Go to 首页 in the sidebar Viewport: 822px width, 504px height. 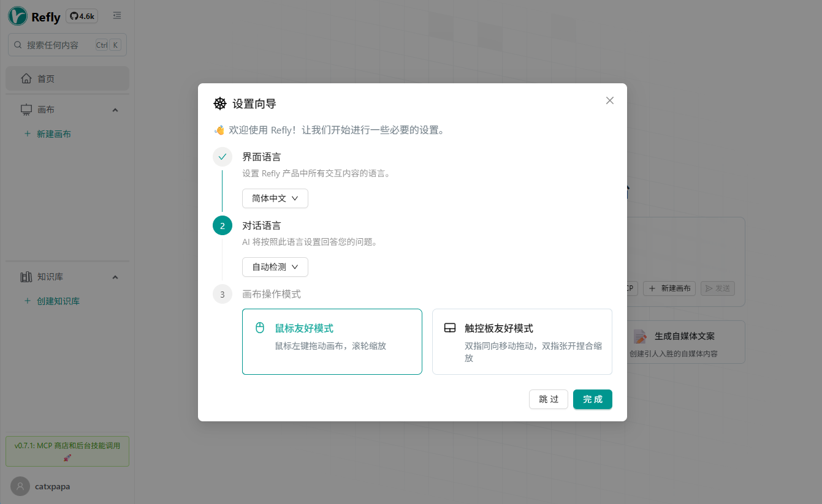pos(67,78)
